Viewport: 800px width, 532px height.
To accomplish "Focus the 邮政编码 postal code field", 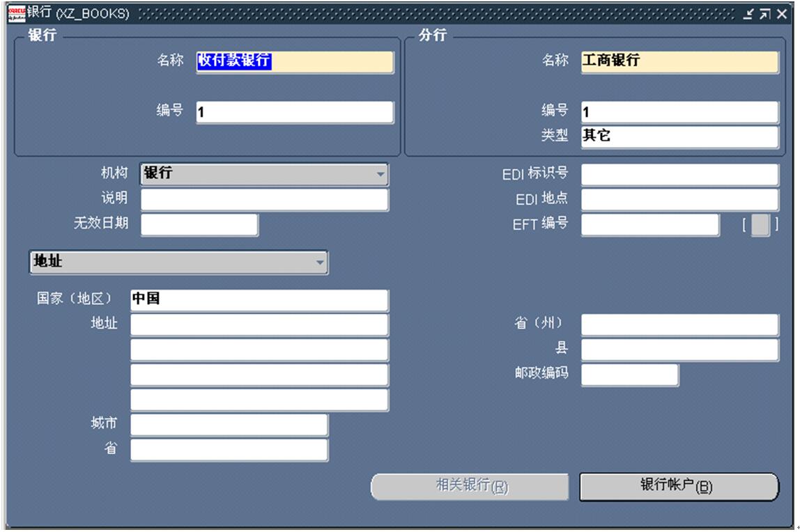I will click(629, 375).
